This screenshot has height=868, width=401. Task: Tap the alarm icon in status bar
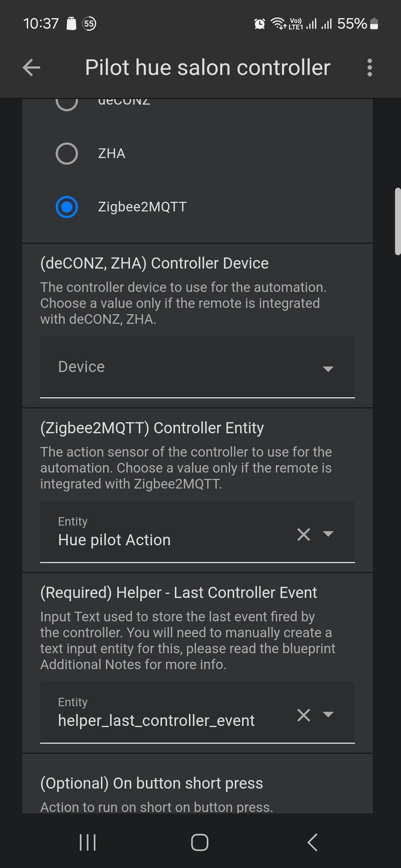point(260,24)
